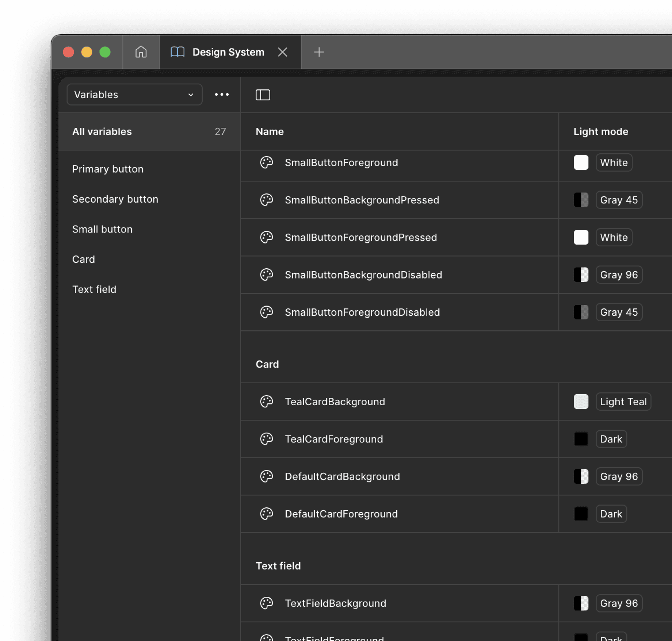Image resolution: width=672 pixels, height=641 pixels.
Task: Click the Card section heading in table
Action: click(x=267, y=364)
